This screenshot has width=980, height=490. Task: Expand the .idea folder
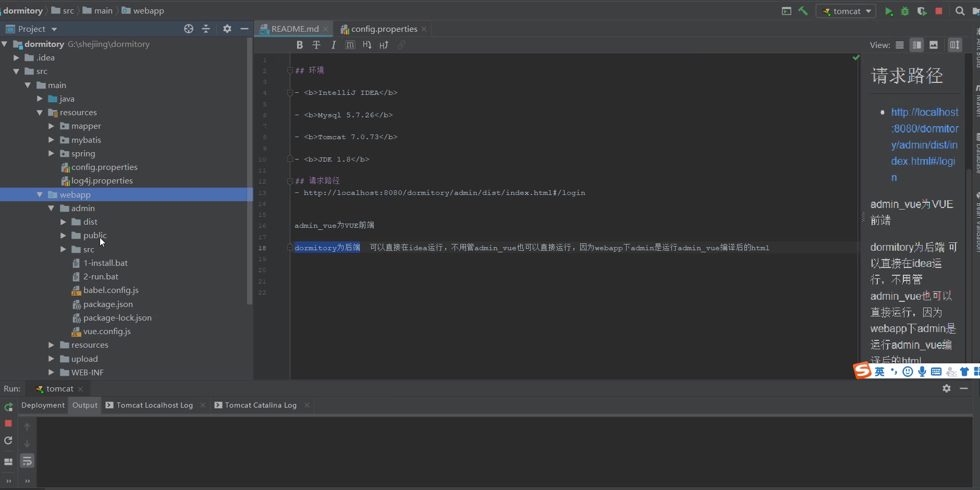[x=16, y=58]
